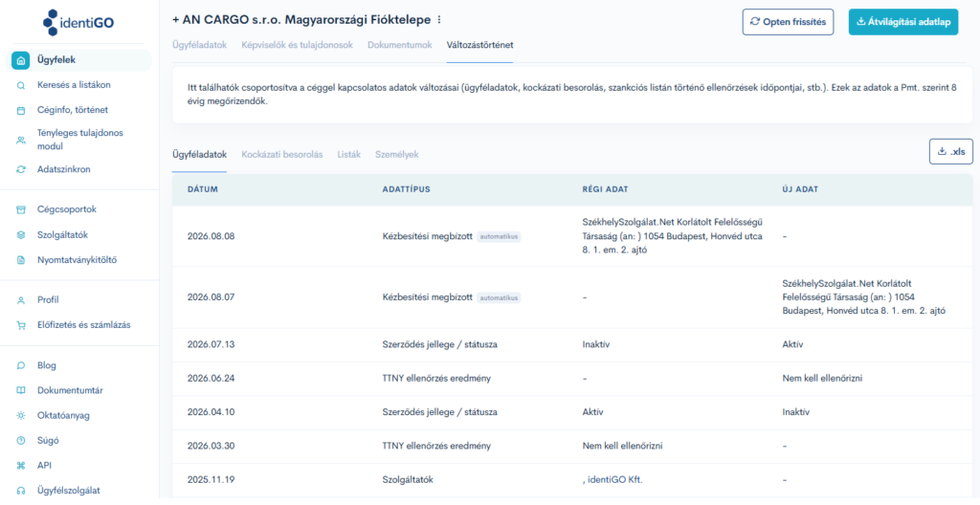Viewport: 980px width, 505px height.
Task: Download the Átvilágítási adatlap
Action: tap(903, 22)
